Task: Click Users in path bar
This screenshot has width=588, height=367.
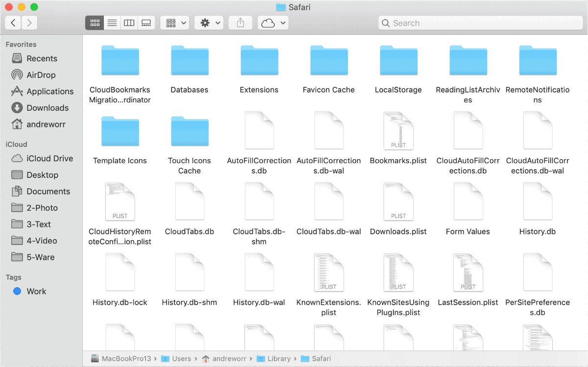Action: click(176, 359)
